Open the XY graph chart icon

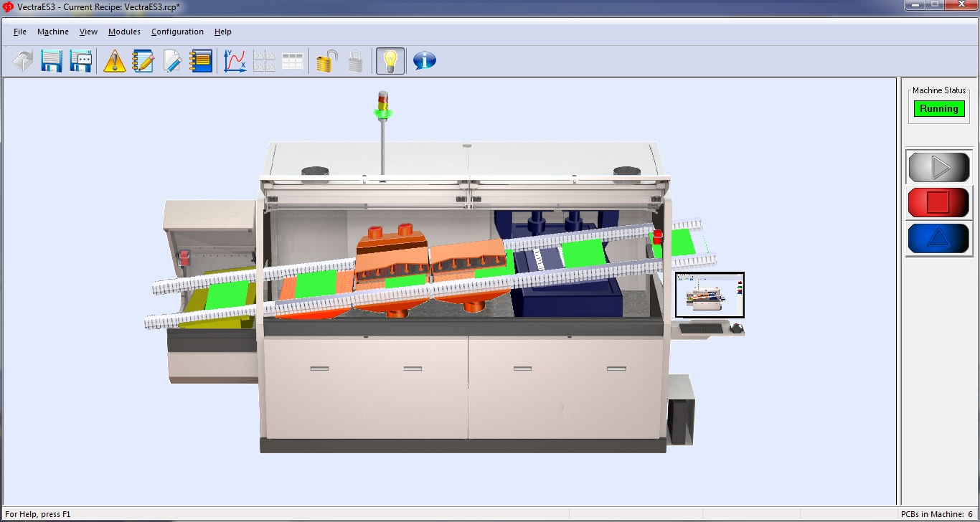(235, 61)
